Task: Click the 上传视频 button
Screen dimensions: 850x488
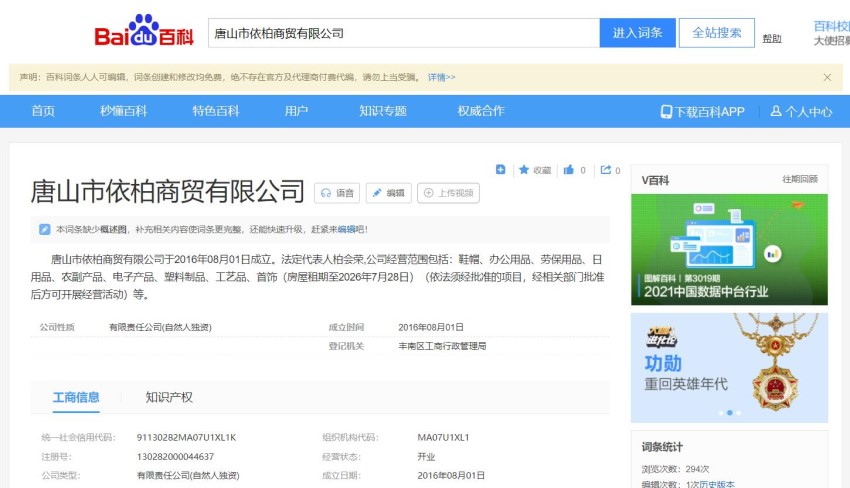Action: 448,193
